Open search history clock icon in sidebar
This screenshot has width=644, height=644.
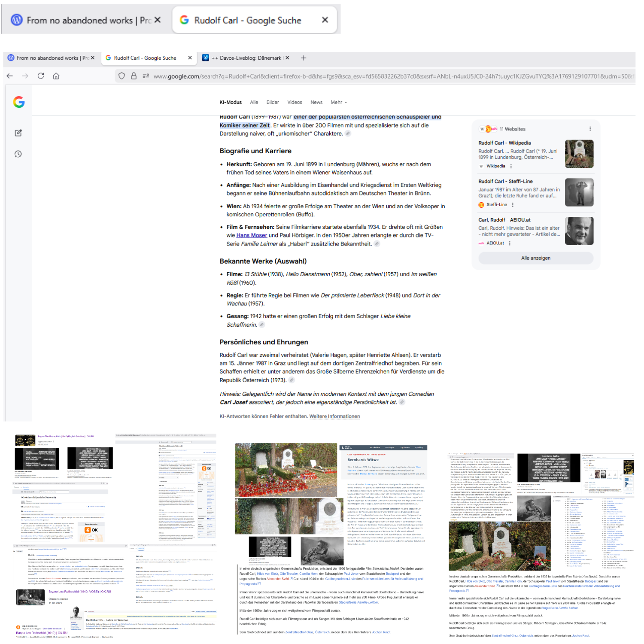pos(18,154)
